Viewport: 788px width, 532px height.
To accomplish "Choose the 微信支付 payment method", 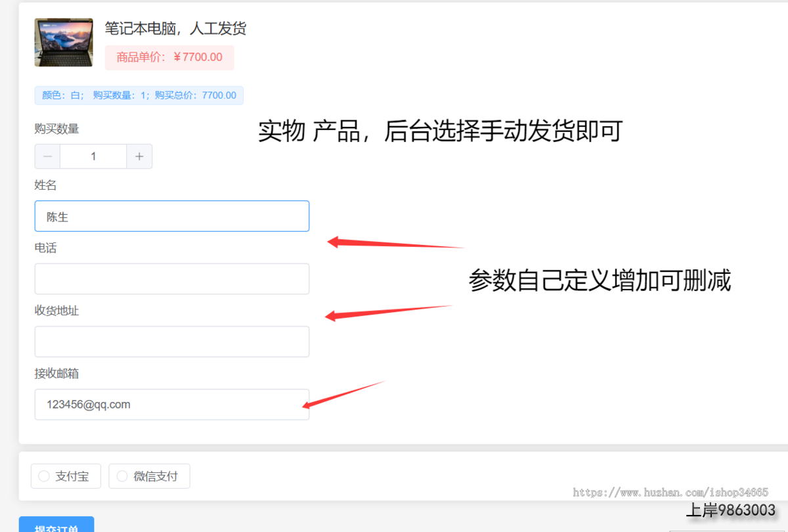I will click(149, 476).
